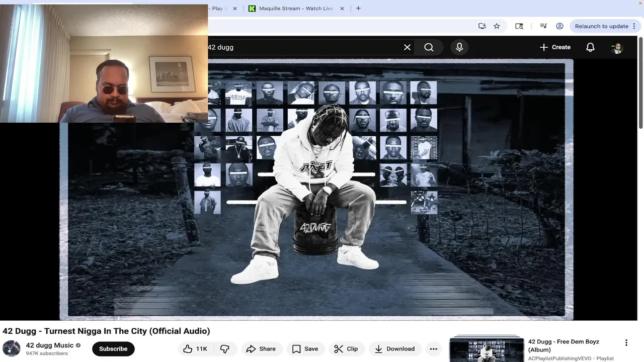This screenshot has width=644, height=362.
Task: Switch to the Maquille Stream tab
Action: coord(296,9)
